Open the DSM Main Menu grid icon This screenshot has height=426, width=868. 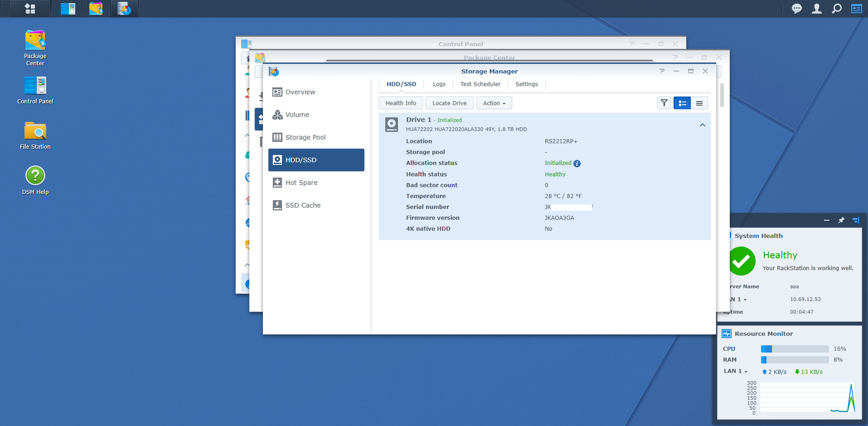[29, 9]
